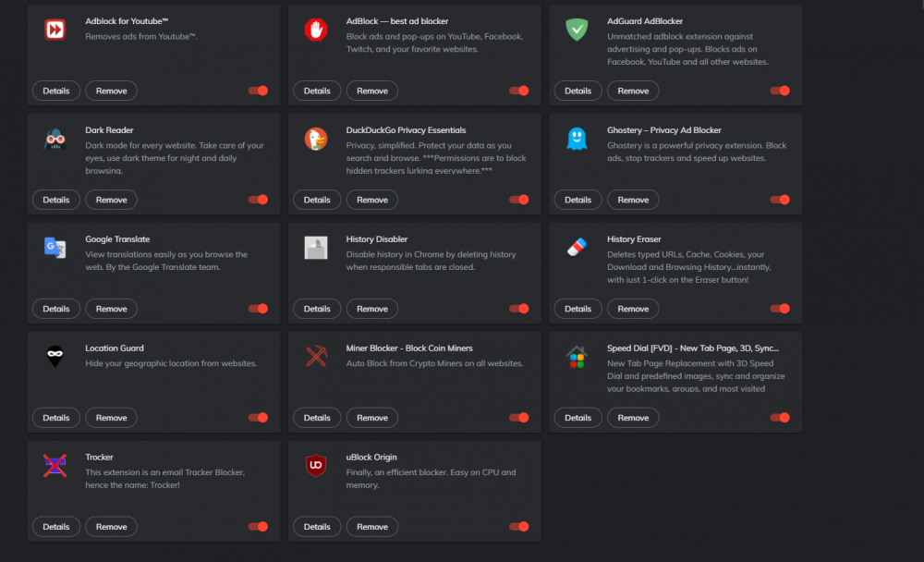Viewport: 924px width, 562px height.
Task: Click the Miner Blocker pickaxe icon
Action: coord(315,356)
